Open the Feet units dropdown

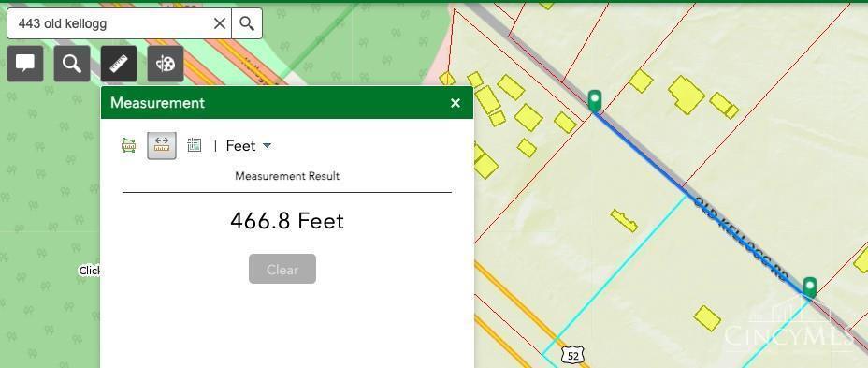[x=249, y=146]
